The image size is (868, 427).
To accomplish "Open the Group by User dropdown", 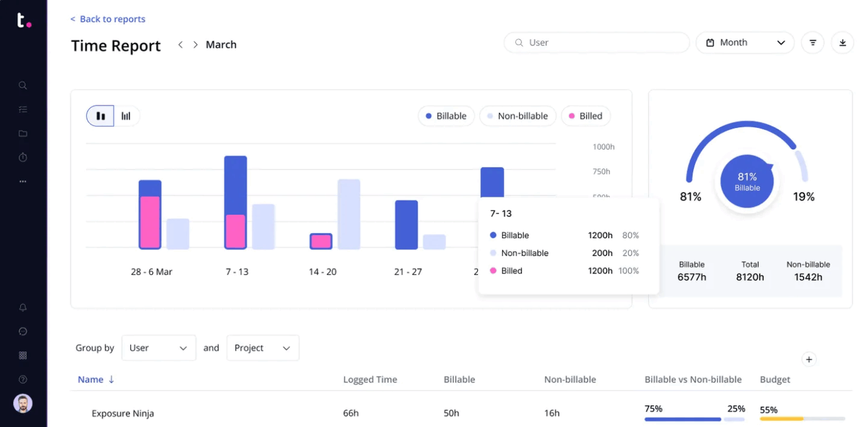I will point(159,348).
